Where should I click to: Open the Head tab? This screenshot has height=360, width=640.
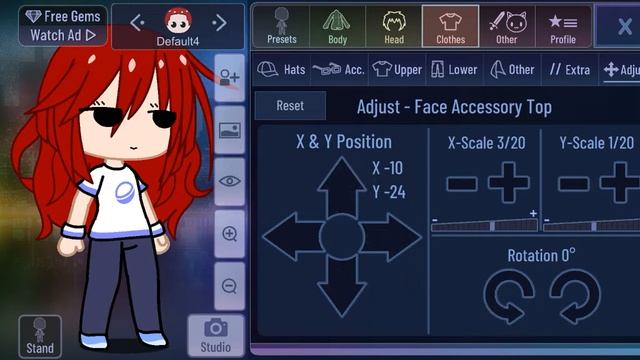click(x=393, y=27)
